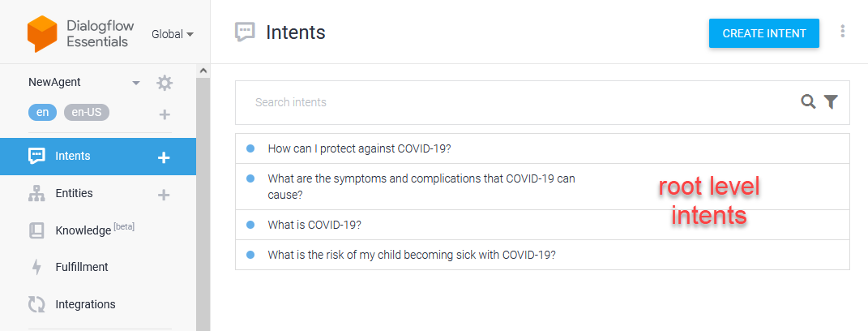Click the CREATE INTENT button
The image size is (868, 331).
click(764, 33)
